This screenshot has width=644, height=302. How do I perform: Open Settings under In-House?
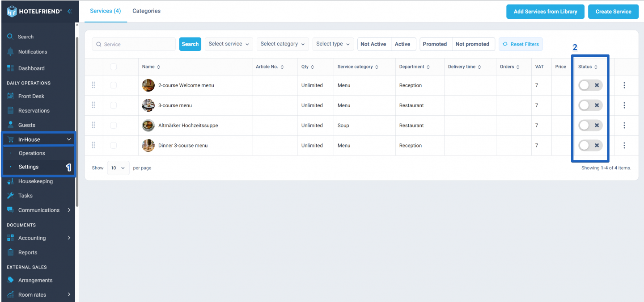tap(29, 167)
